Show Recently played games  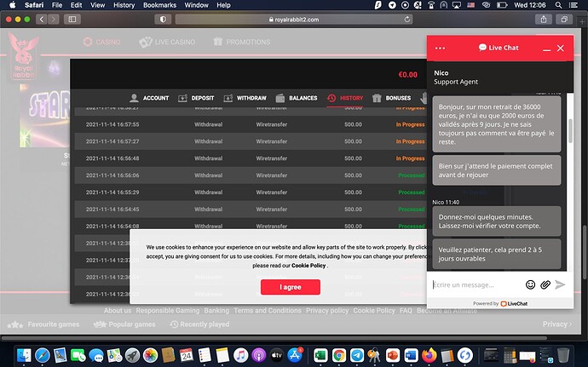click(x=199, y=324)
